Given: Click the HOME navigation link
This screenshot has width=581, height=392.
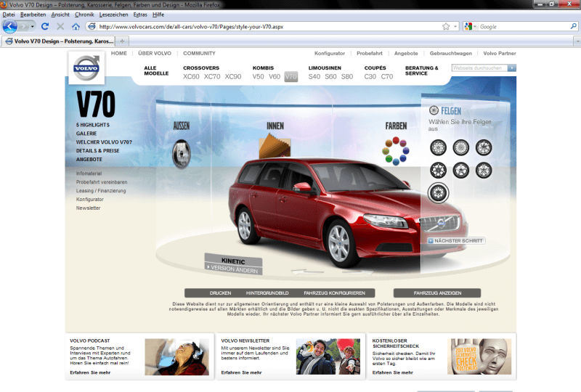Looking at the screenshot, I should pyautogui.click(x=119, y=53).
